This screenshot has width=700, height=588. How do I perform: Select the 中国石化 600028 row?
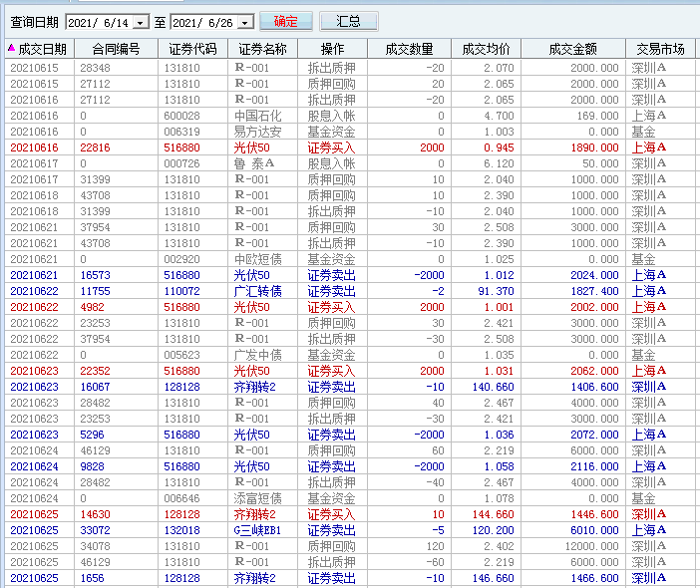(x=257, y=116)
